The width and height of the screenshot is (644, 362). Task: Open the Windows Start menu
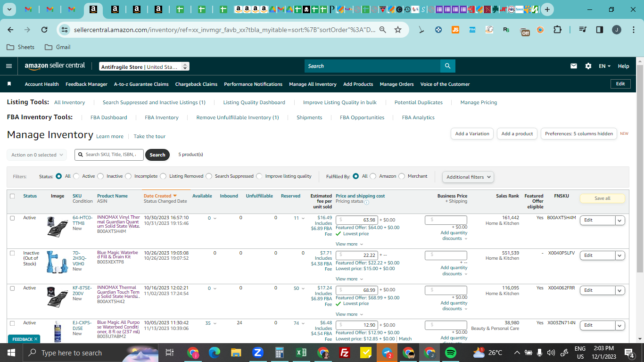(x=11, y=353)
